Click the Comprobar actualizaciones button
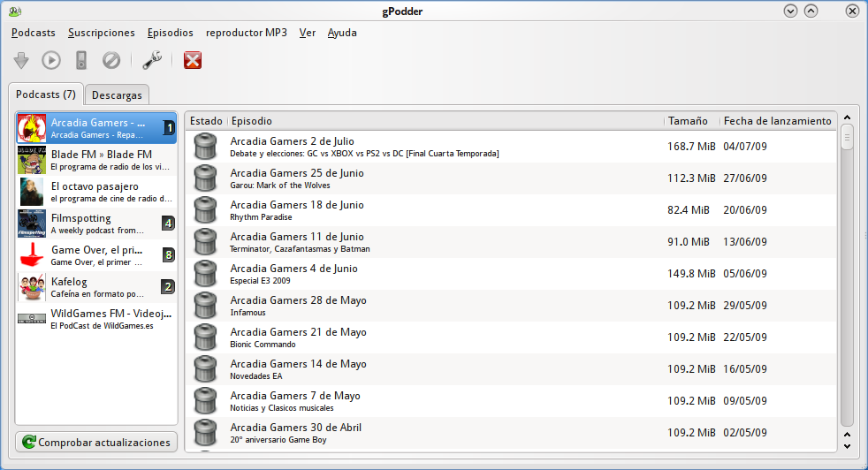 (x=96, y=443)
